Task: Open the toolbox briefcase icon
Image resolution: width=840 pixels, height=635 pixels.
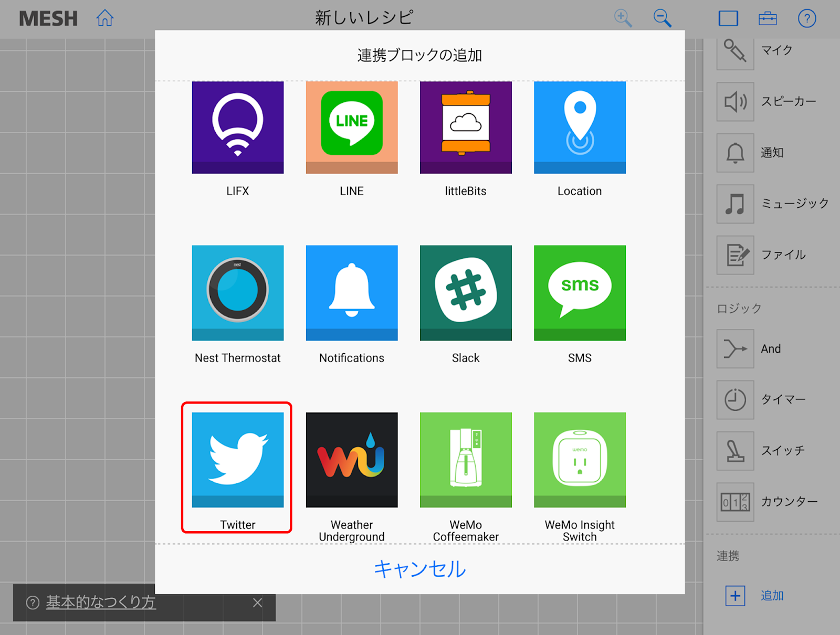Action: [768, 18]
